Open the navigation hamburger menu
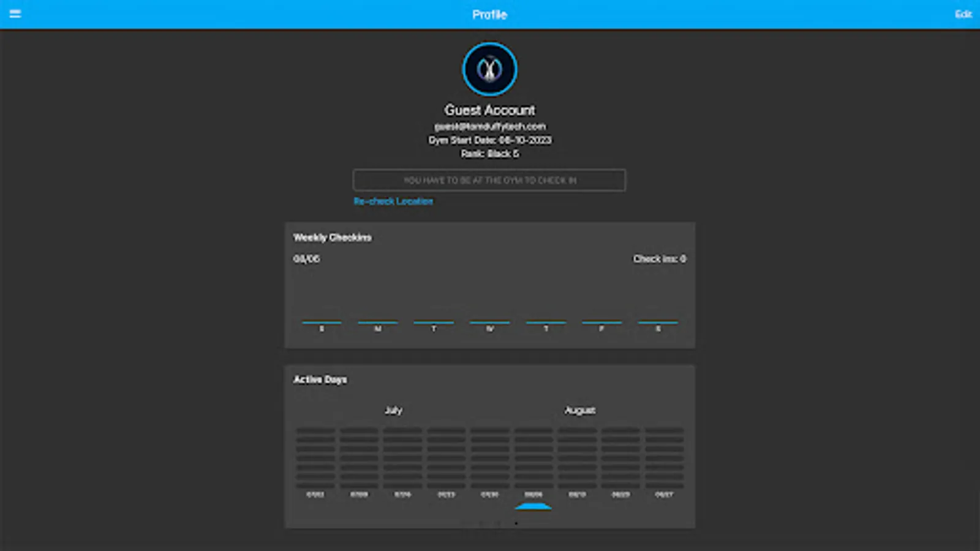 (15, 13)
